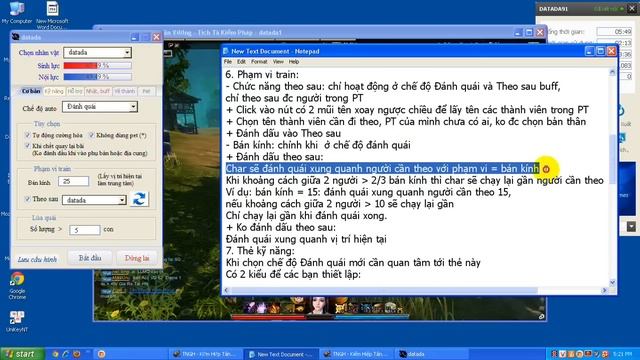This screenshot has width=640, height=360.
Task: Click the Dừng lại button
Action: (x=137, y=258)
